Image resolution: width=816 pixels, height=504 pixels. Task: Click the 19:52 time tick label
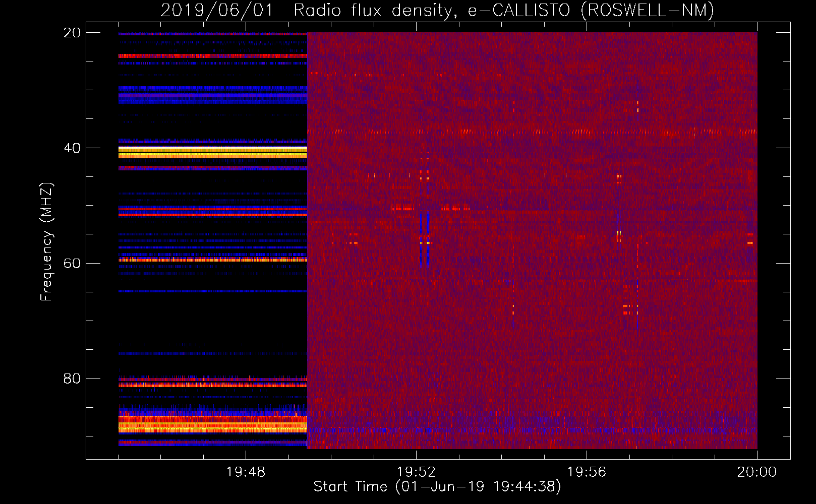click(416, 472)
